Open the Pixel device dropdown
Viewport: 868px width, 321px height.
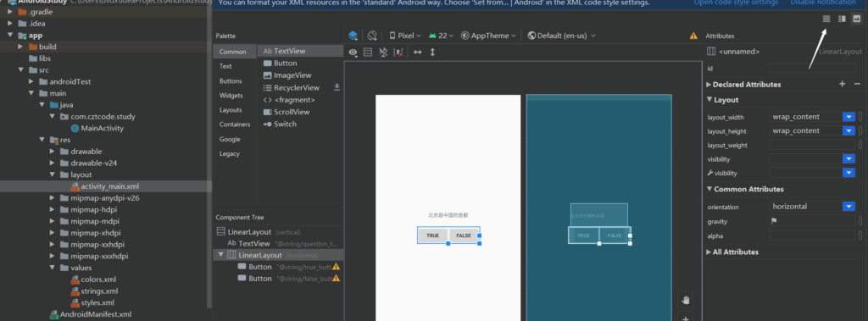click(x=406, y=36)
